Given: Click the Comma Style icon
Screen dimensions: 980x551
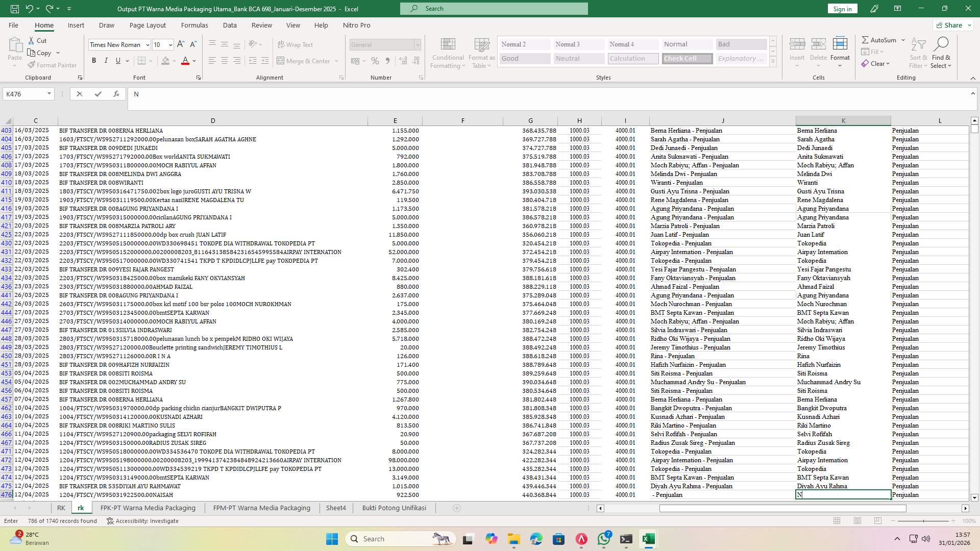Looking at the screenshot, I should 387,60.
